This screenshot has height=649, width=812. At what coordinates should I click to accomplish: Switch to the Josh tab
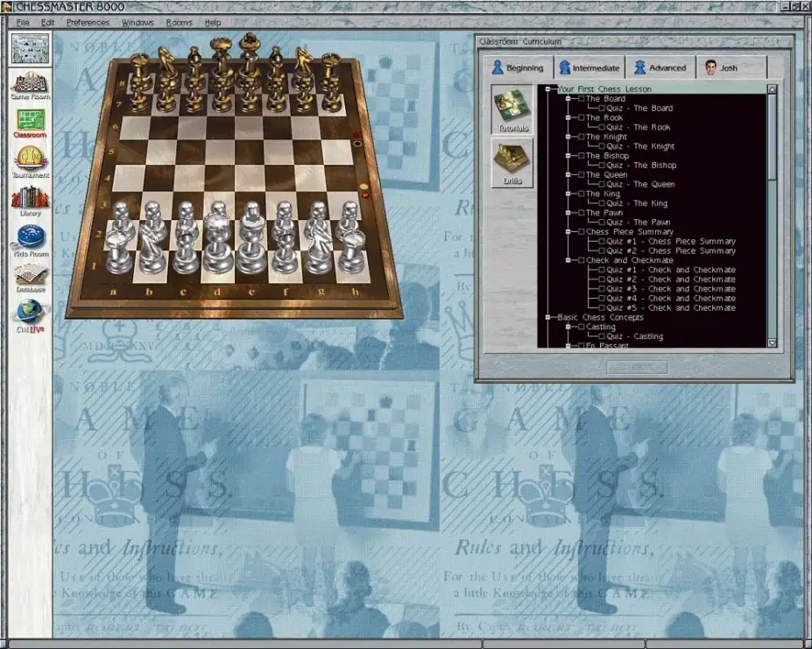click(x=731, y=67)
